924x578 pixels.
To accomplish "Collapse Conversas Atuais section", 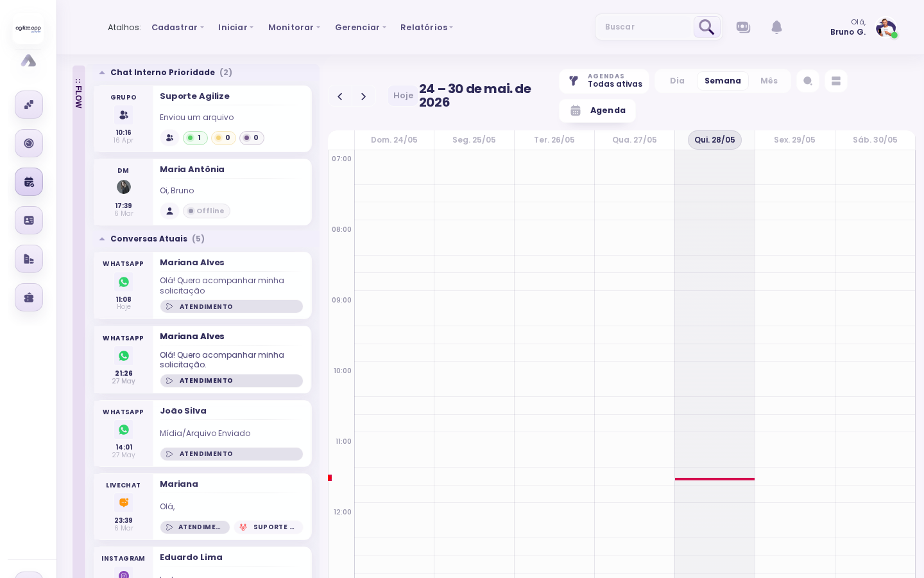I will click(102, 239).
